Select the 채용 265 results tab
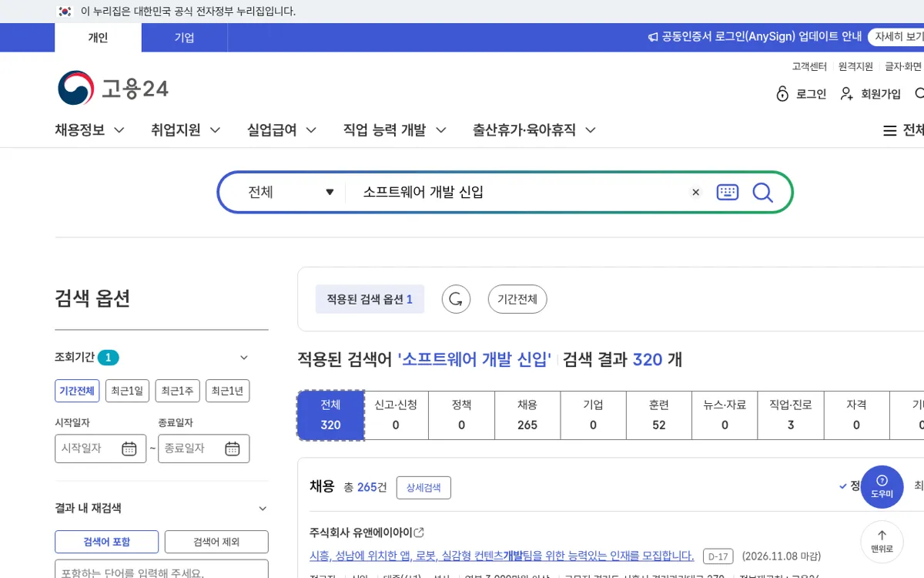The image size is (924, 578). tap(527, 415)
